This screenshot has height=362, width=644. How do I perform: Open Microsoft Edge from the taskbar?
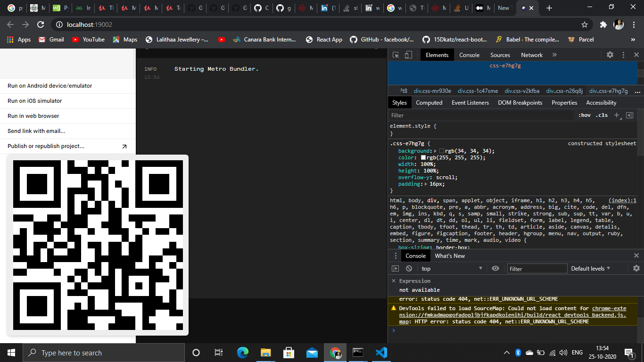tap(243, 353)
